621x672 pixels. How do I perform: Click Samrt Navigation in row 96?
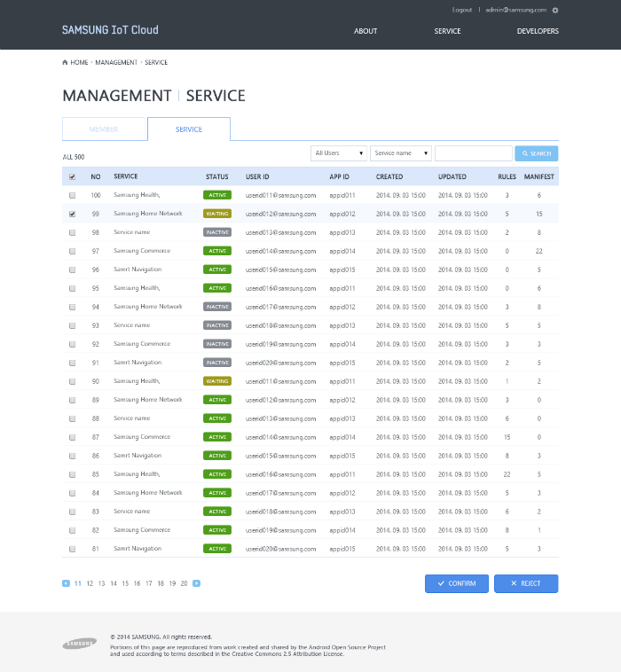click(138, 270)
